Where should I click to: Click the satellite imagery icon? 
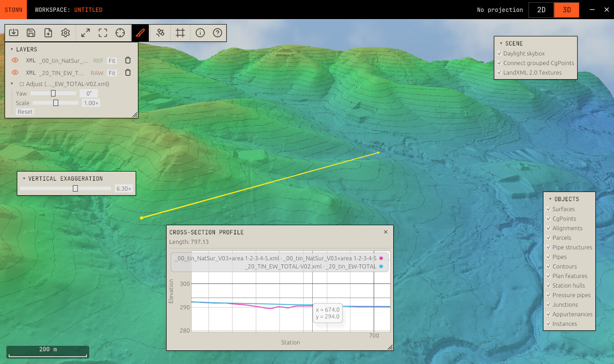pyautogui.click(x=160, y=33)
